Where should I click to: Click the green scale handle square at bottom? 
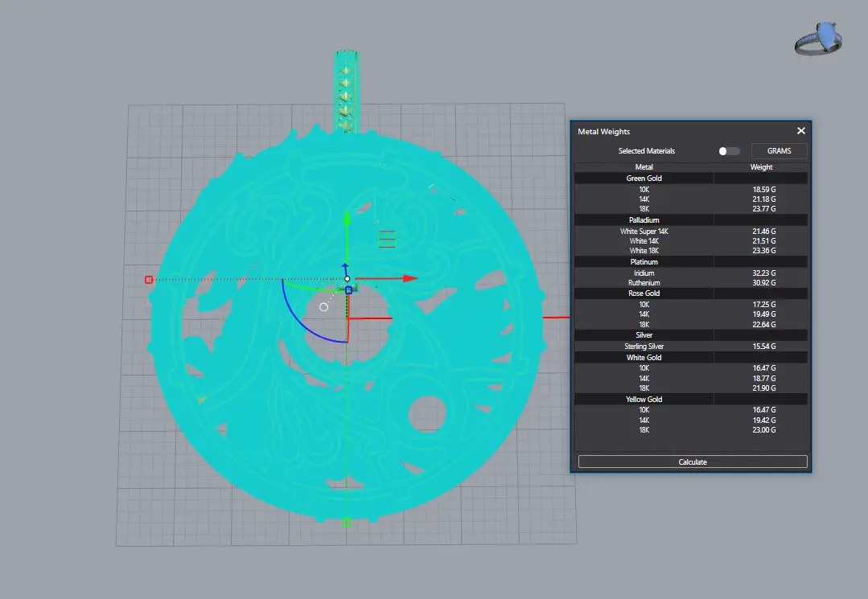click(347, 522)
